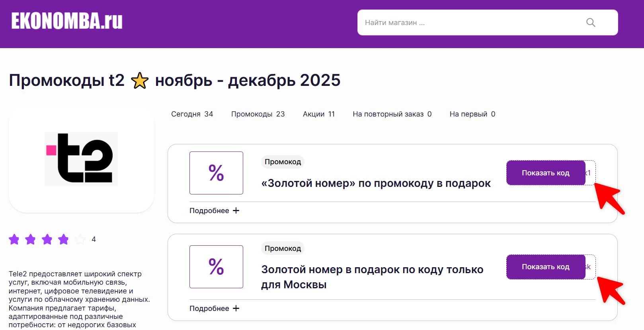Focus the 'Найти магазин' search field
644x330 pixels.
(x=488, y=23)
